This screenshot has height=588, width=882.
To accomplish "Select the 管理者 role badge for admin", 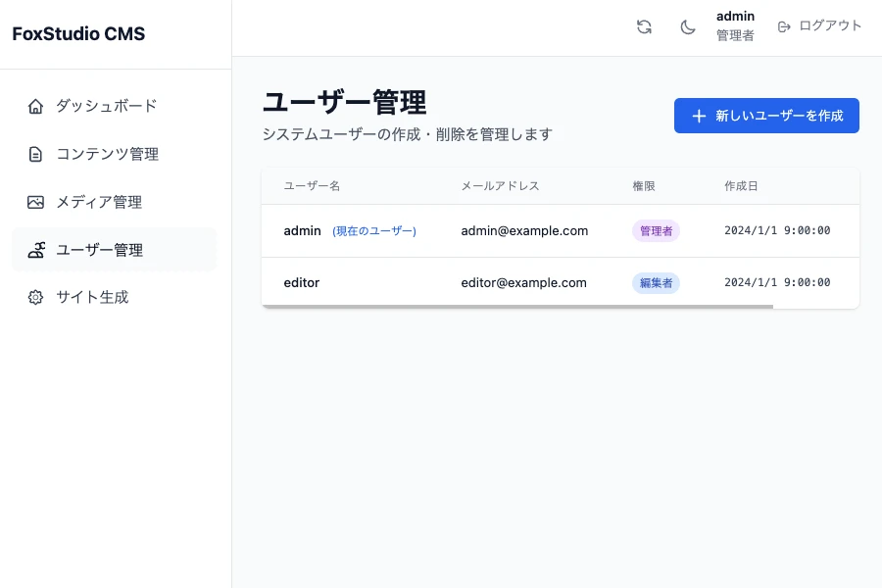I will click(656, 230).
